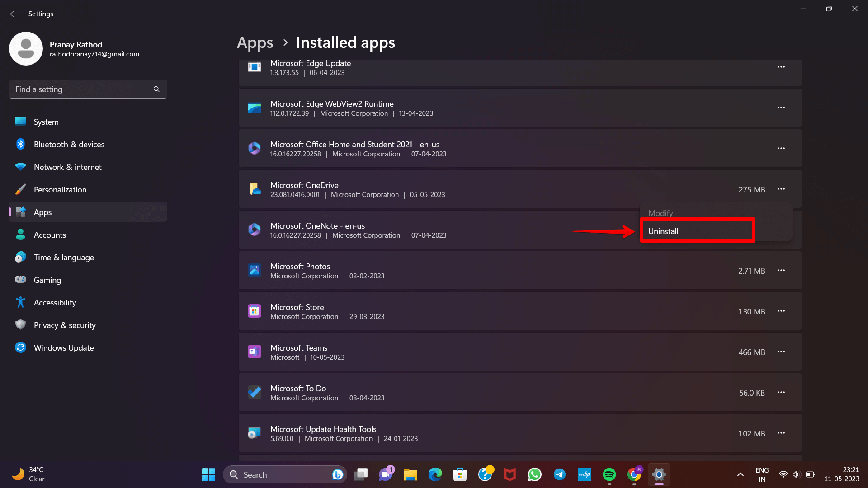Open options menu for Microsoft To Do
Screen dimensions: 868x488
[781, 393]
